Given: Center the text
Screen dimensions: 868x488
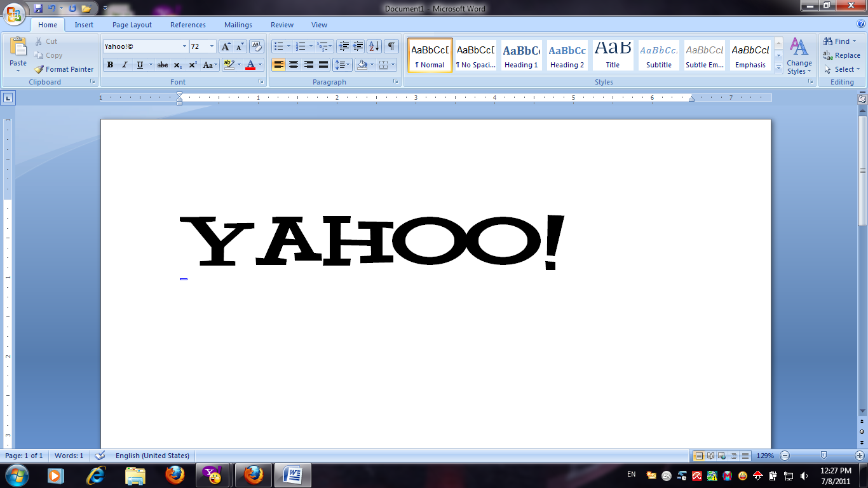Looking at the screenshot, I should tap(294, 65).
